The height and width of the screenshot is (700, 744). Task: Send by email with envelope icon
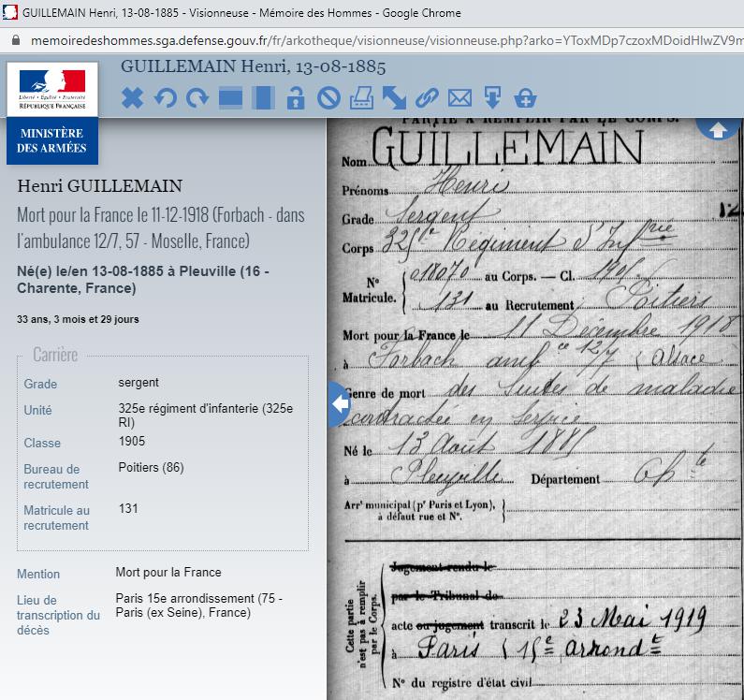point(460,98)
